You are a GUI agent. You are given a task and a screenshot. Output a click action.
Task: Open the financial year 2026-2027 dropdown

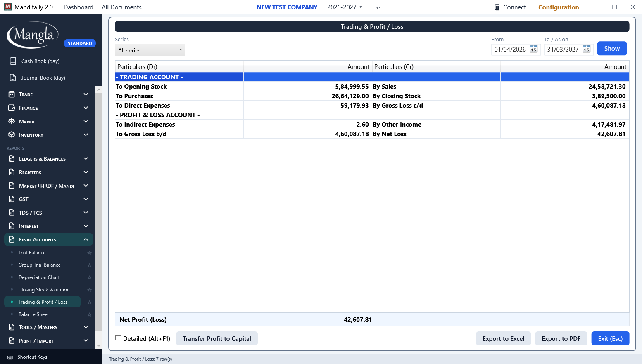click(x=345, y=7)
